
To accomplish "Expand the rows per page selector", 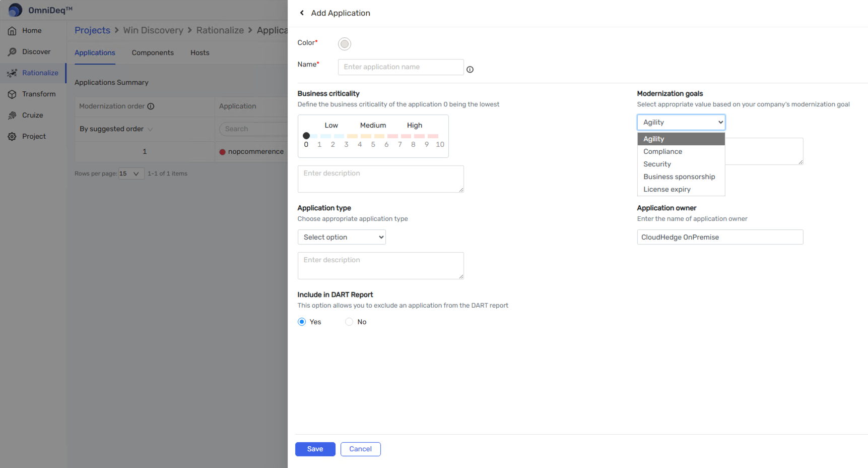I will (130, 173).
